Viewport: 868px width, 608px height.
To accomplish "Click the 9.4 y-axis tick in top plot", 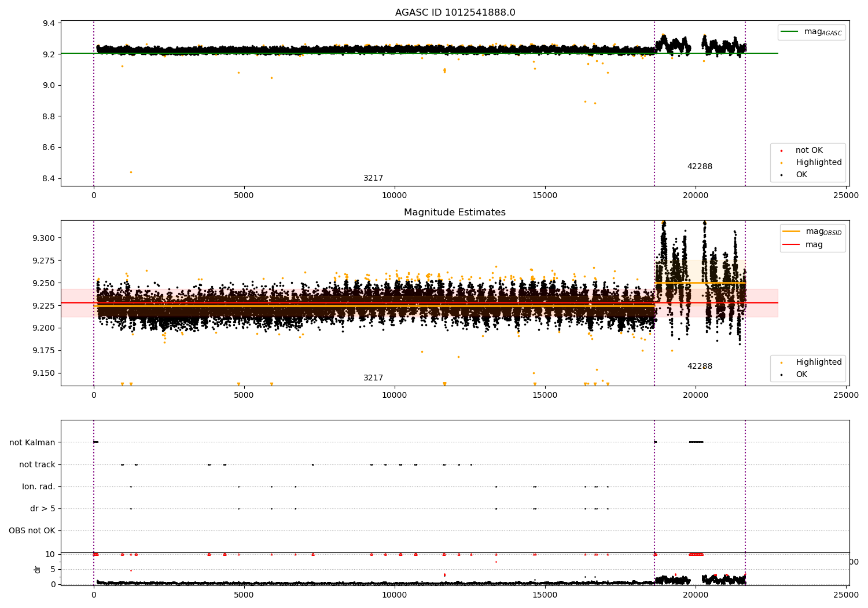I will point(49,24).
